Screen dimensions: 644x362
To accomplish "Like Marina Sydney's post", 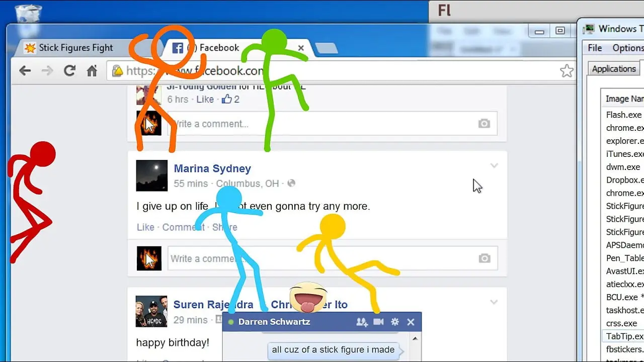I will (x=145, y=227).
